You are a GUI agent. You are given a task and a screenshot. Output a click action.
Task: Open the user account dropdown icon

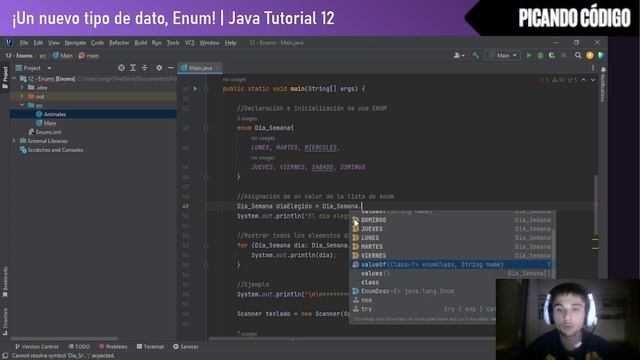pos(459,55)
